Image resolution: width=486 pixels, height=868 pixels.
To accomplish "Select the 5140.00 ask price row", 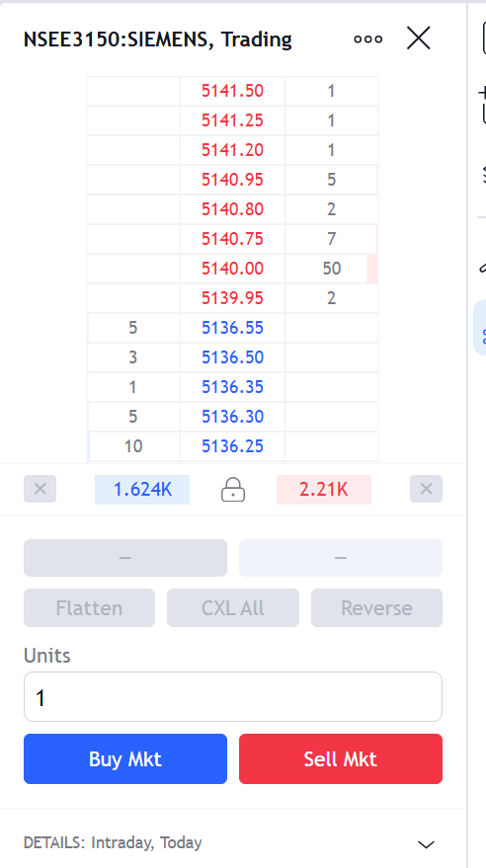I will [x=232, y=269].
